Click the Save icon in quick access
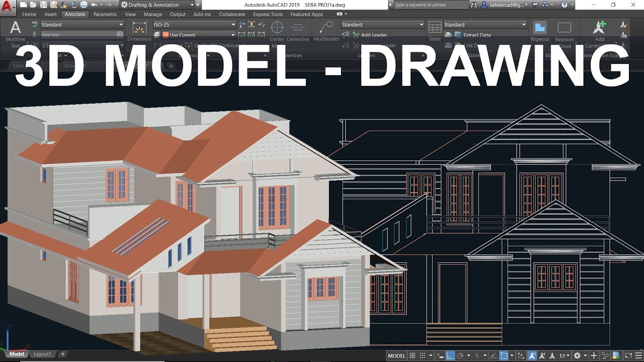This screenshot has width=644, height=362. tap(44, 5)
